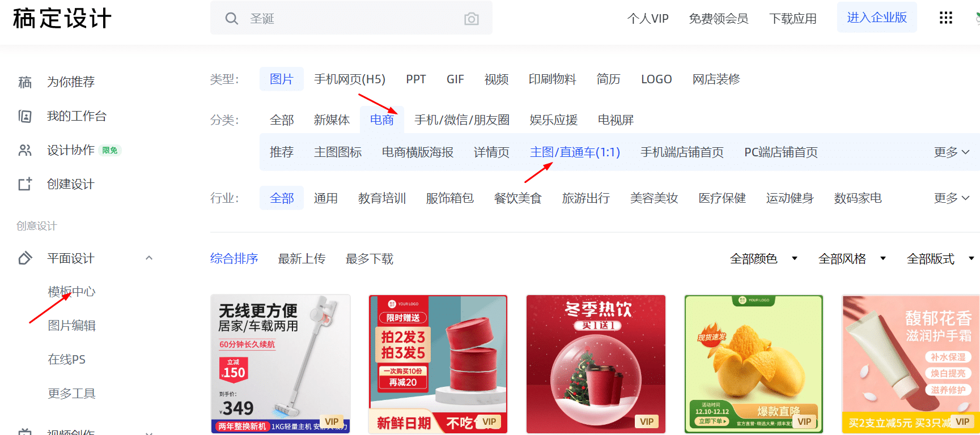
Task: Open 全部颜色 dropdown
Action: click(x=764, y=259)
